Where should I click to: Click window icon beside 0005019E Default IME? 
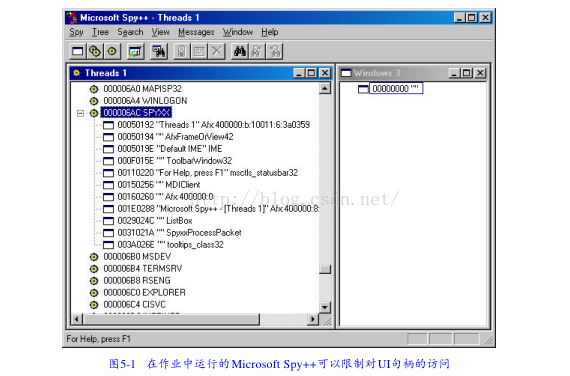pos(108,149)
